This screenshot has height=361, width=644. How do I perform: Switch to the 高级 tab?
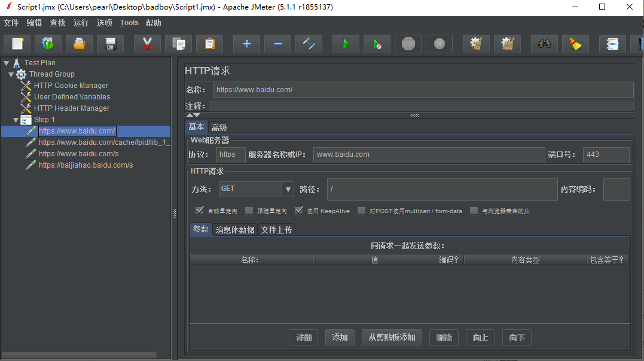(219, 128)
